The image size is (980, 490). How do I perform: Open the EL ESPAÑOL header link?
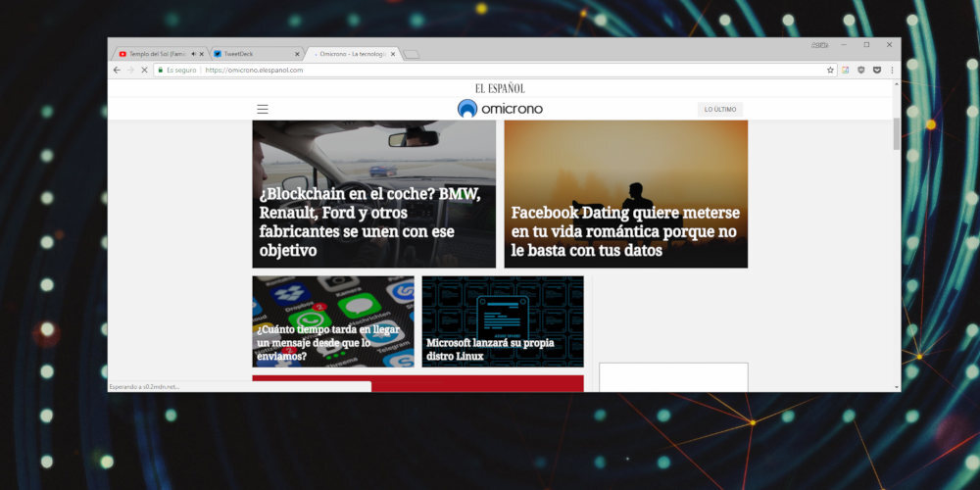pos(500,88)
